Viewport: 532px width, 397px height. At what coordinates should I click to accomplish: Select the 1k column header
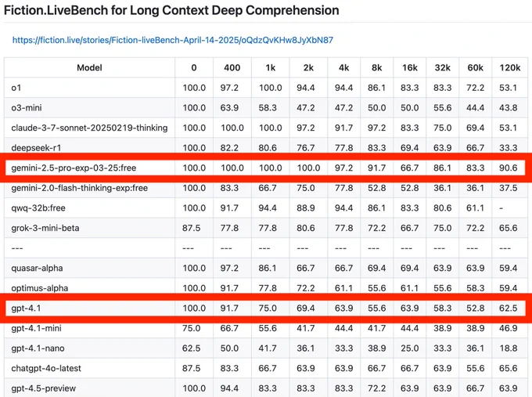(x=271, y=67)
